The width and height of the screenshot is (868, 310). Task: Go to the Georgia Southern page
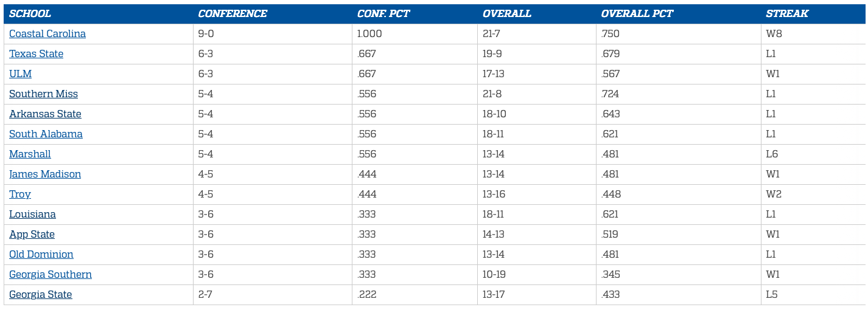pos(51,275)
